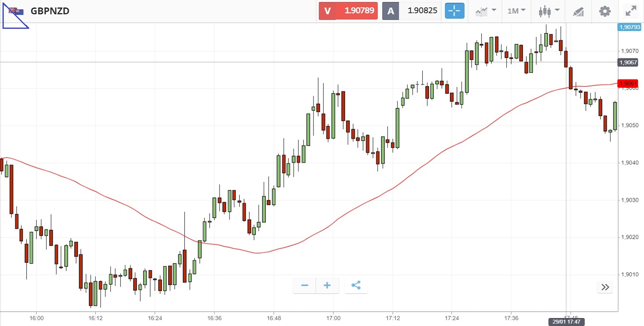The height and width of the screenshot is (326, 644).
Task: Zoom out the chart with minus button
Action: point(305,285)
